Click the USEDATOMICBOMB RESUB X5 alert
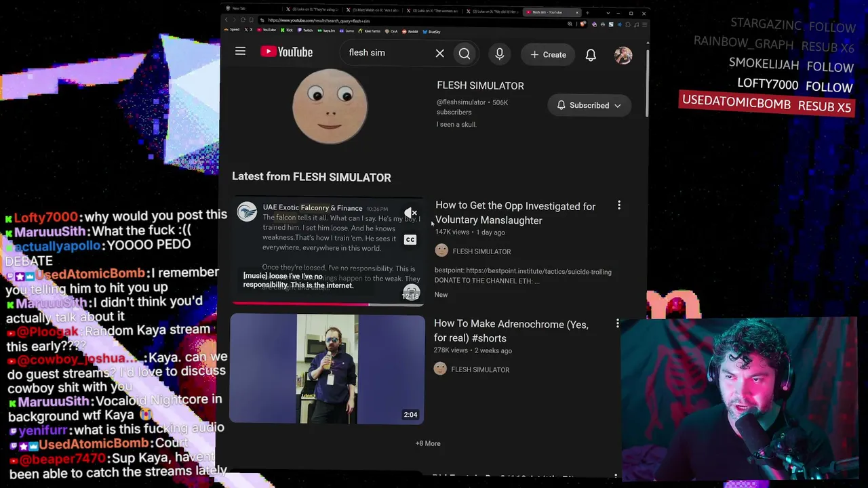Screen dimensions: 868x488 (766, 104)
